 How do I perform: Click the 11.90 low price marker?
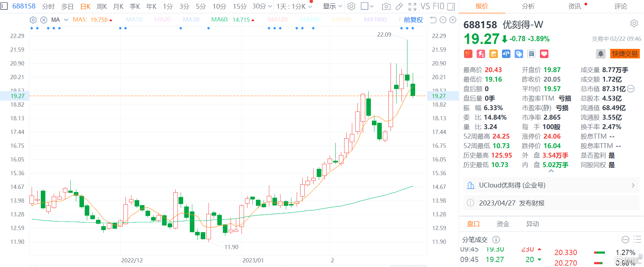[231, 247]
